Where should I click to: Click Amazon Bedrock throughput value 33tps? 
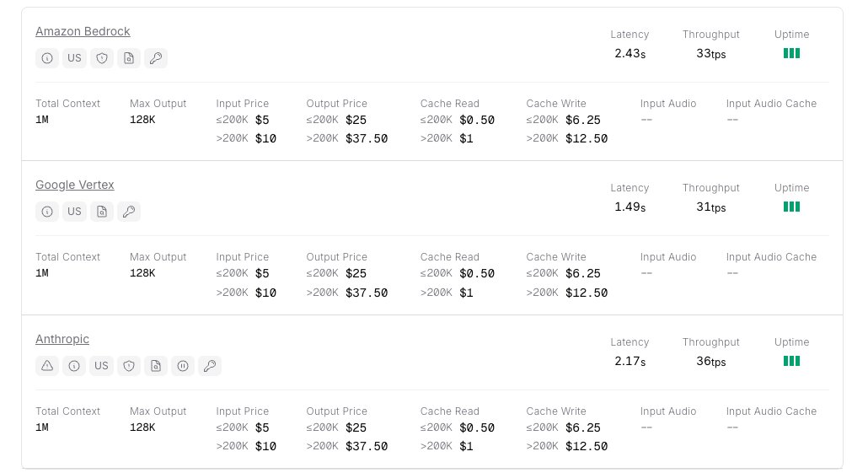710,54
